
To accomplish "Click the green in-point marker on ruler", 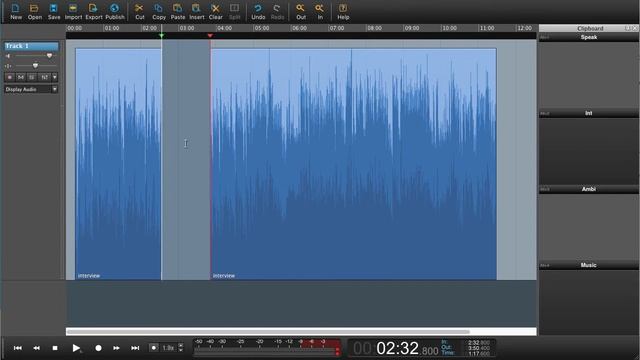I will (162, 36).
